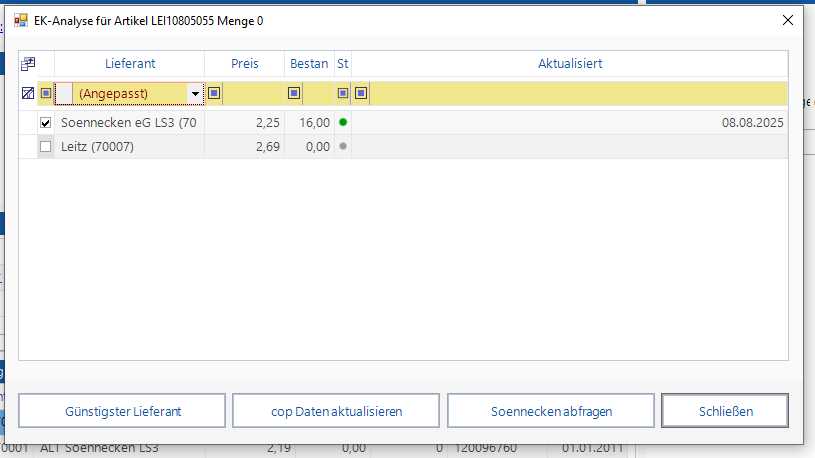Check the Leitz (70007) checkbox

(x=45, y=147)
